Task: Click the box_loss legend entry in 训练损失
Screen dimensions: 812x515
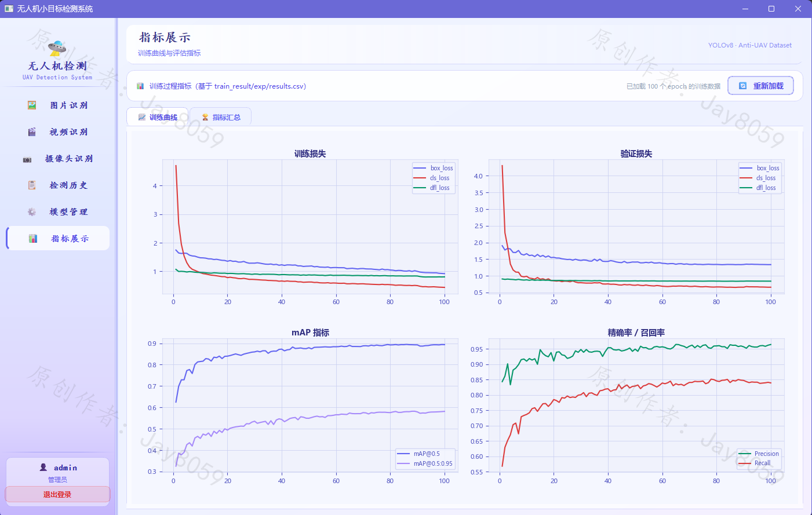Action: [434, 168]
